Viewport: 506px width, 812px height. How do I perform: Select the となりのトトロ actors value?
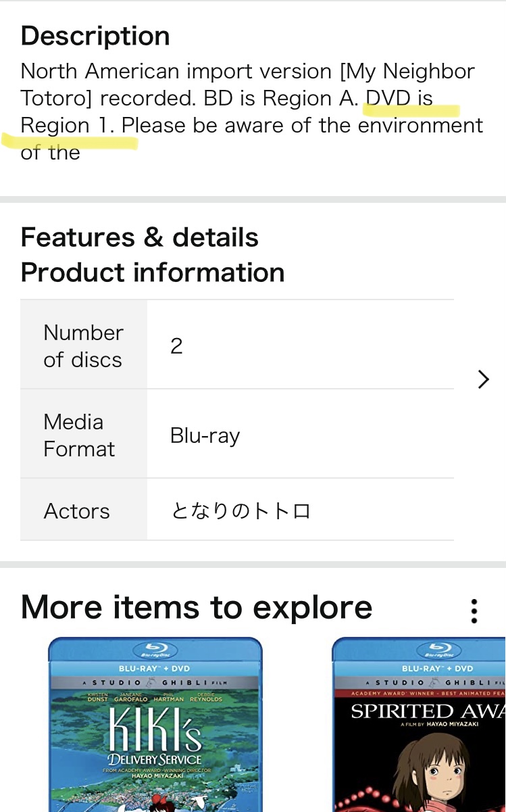pos(241,511)
